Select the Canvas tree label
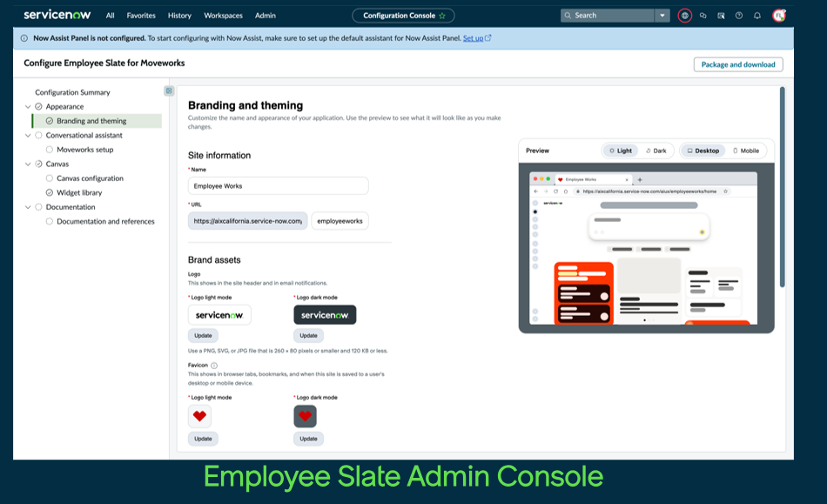Viewport: 827px width, 504px height. (x=57, y=164)
